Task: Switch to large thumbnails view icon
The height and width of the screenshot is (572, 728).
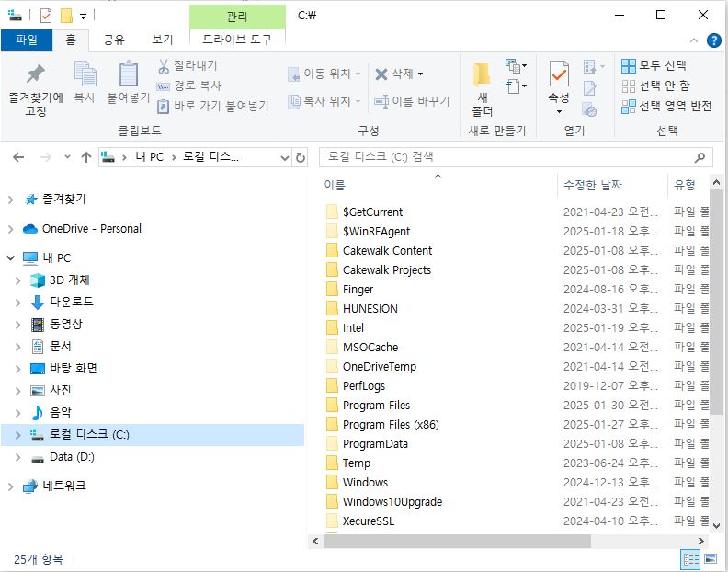Action: (x=711, y=559)
